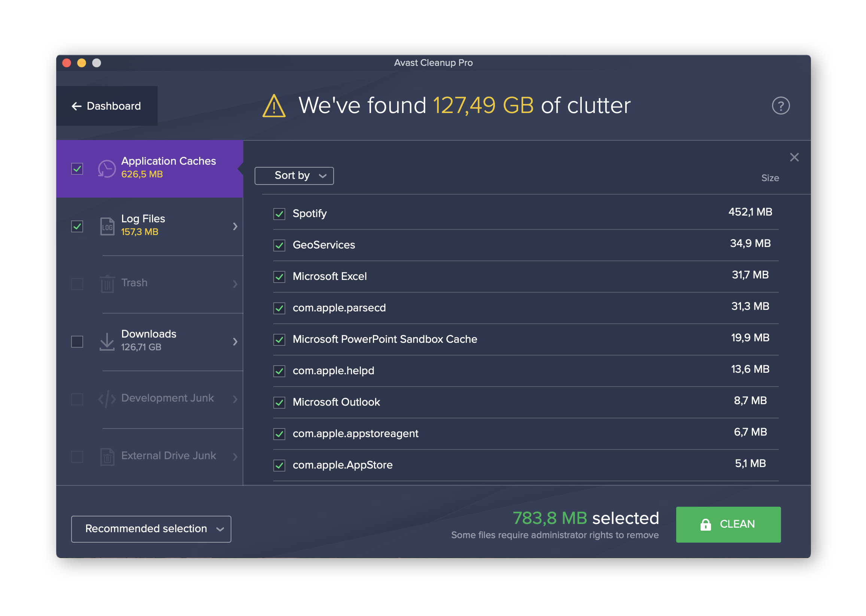The height and width of the screenshot is (616, 866).
Task: Click the 783,8 MB selected total
Action: [586, 518]
